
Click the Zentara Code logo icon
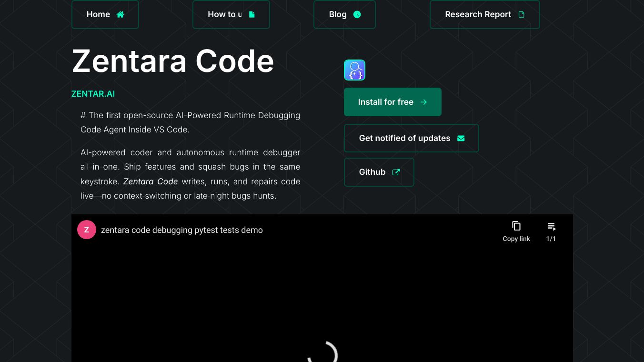click(354, 70)
